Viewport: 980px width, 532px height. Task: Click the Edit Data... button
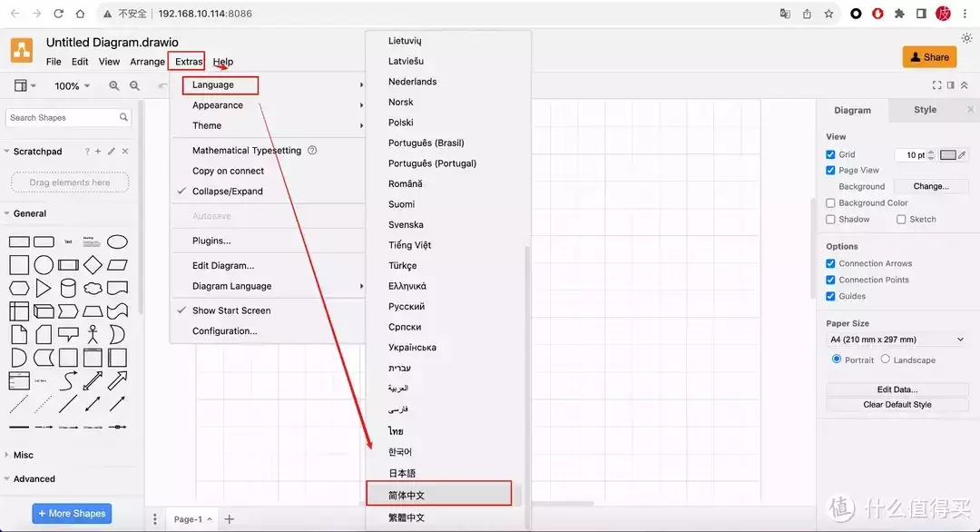tap(897, 389)
